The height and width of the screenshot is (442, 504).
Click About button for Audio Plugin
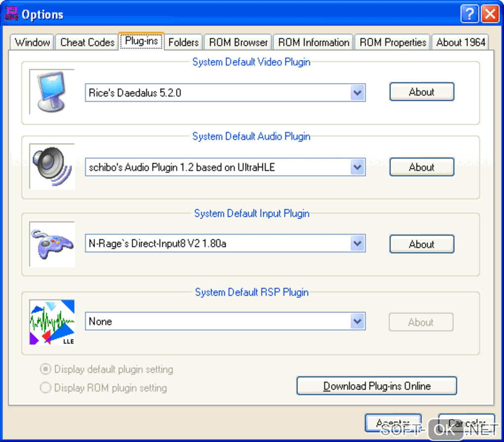421,167
